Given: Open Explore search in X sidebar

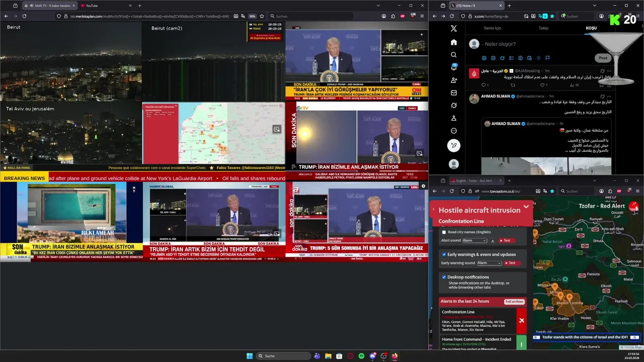Looking at the screenshot, I should click(x=454, y=55).
